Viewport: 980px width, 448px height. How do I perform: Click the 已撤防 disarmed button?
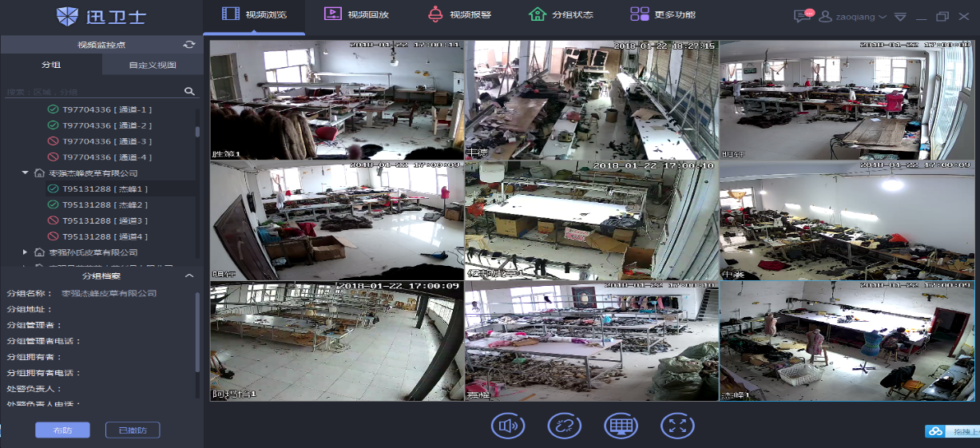133,430
